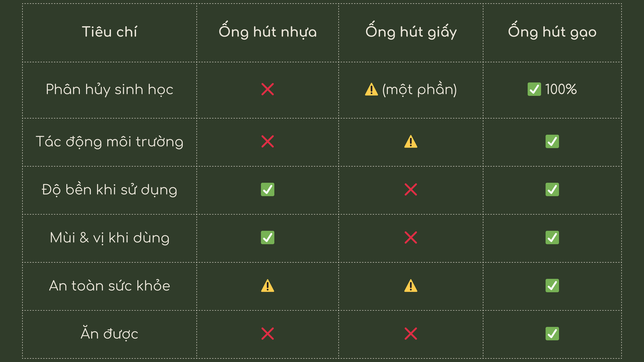Click the red X for plastic straw environmental impact

(x=267, y=142)
